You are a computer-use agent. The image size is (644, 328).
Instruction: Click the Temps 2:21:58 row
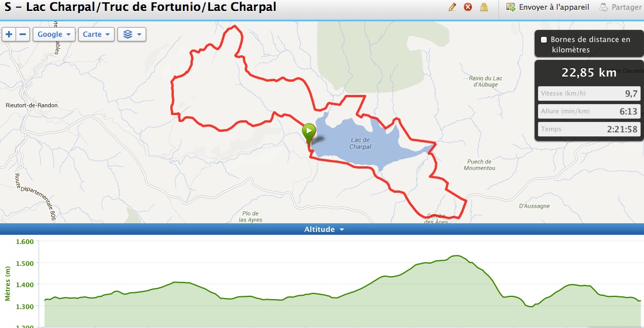point(589,129)
